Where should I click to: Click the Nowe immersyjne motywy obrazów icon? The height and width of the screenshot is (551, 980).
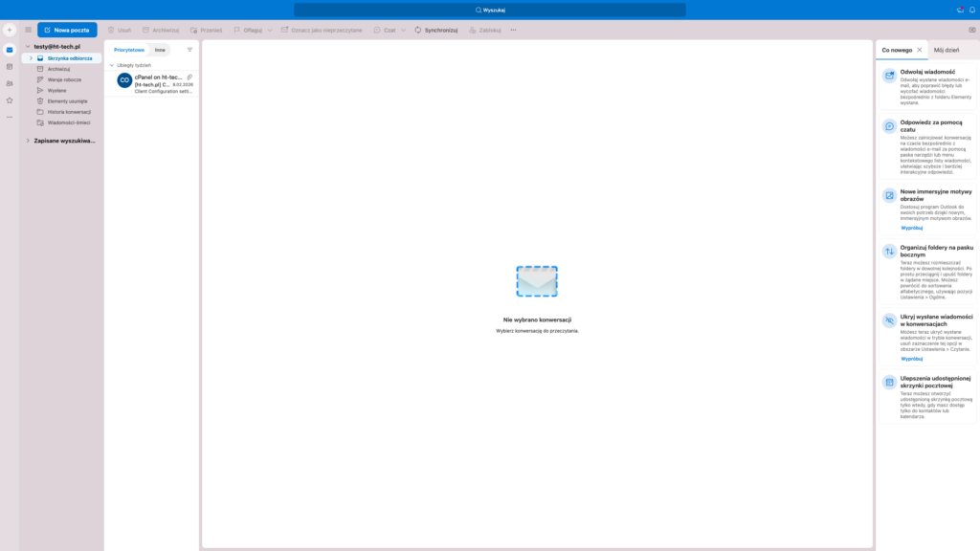(x=889, y=195)
